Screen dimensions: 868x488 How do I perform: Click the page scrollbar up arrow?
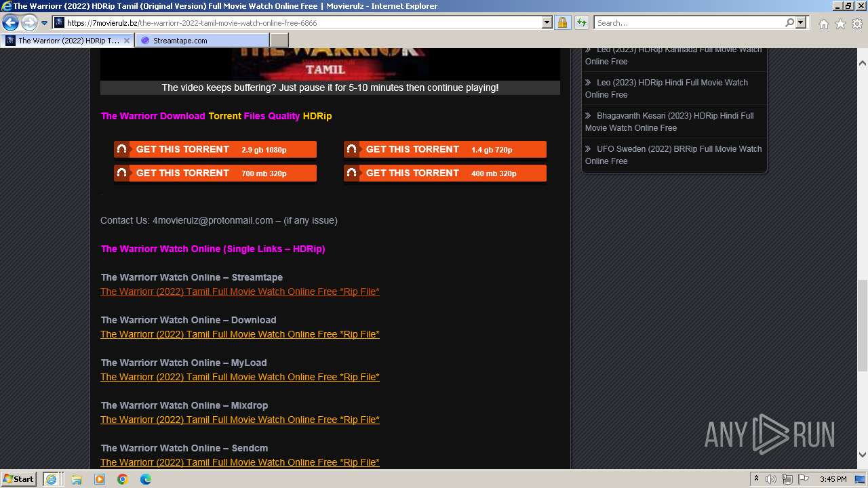point(863,63)
